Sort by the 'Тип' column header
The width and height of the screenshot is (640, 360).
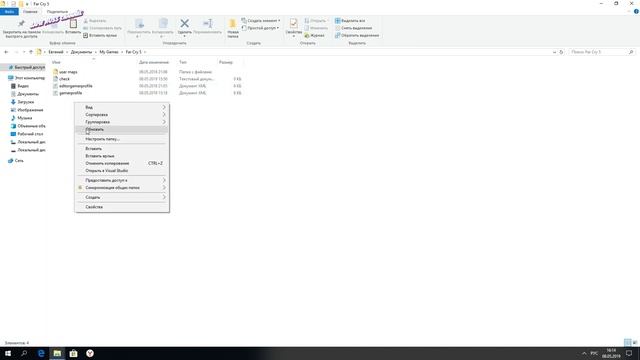click(x=183, y=62)
